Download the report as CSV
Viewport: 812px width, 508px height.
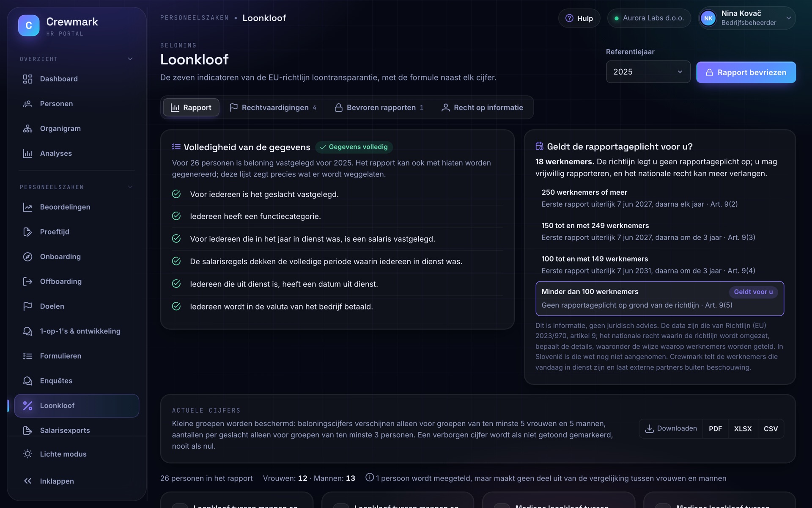[771, 429]
